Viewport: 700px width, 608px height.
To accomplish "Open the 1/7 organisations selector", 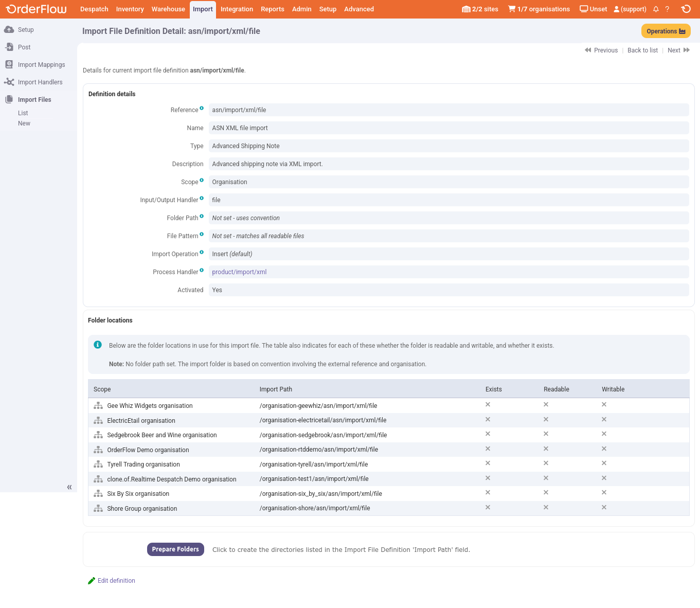I will 539,9.
